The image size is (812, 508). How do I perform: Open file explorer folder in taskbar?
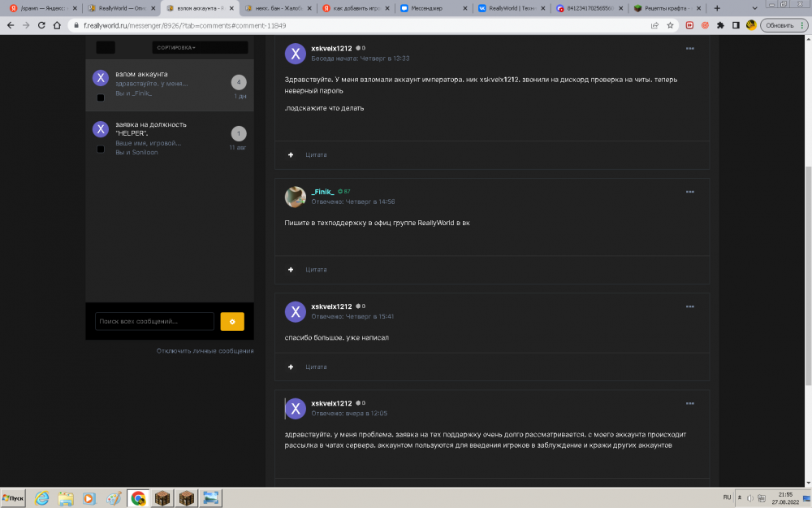click(x=66, y=499)
